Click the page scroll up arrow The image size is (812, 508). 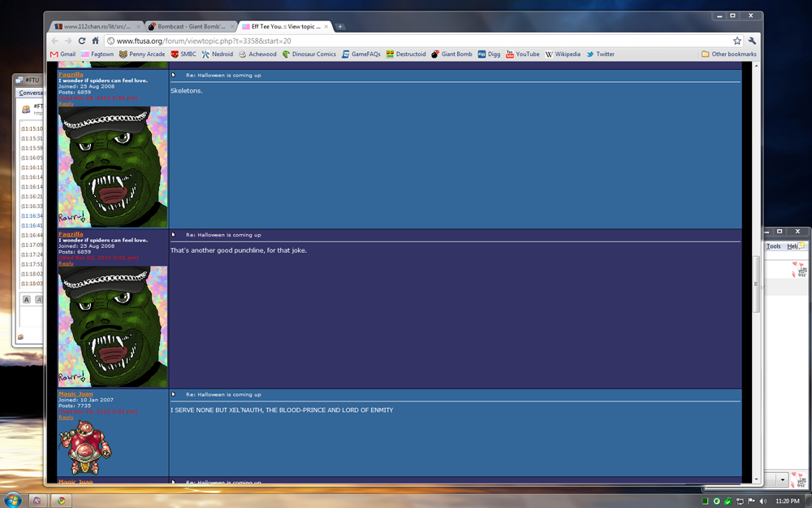(756, 66)
